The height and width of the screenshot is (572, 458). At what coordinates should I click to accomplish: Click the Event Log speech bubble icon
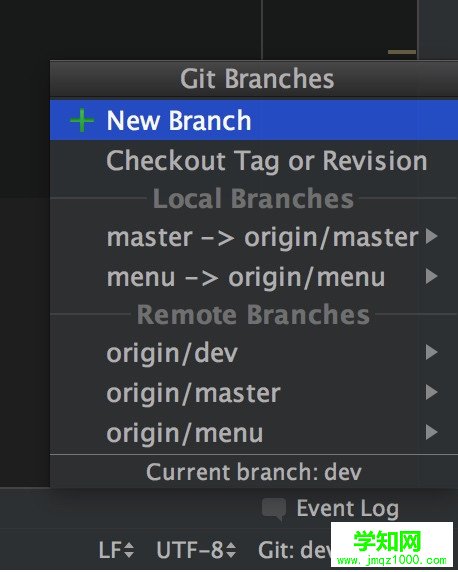274,509
